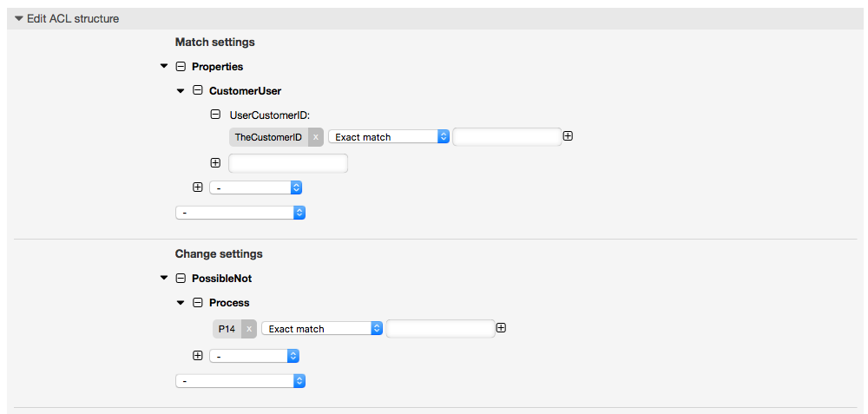Click plus icon beside empty CustomerUser key field

pos(215,162)
